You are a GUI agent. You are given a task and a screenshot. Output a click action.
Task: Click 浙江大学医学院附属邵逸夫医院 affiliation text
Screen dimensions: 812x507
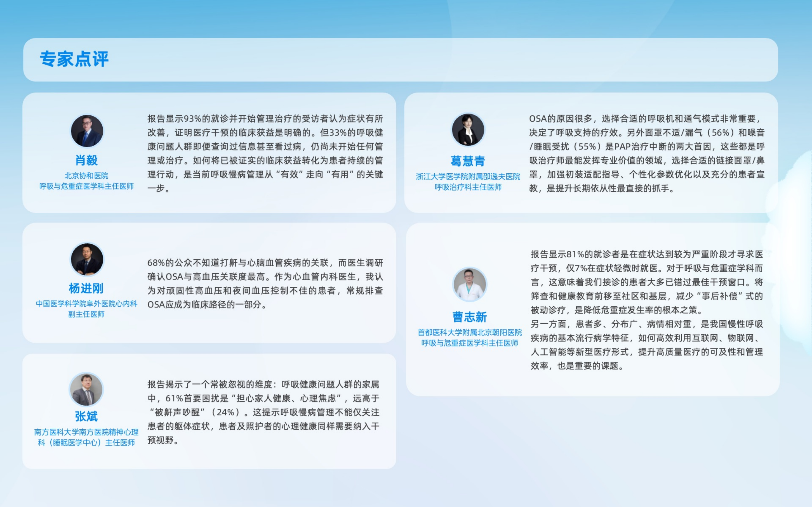tap(468, 177)
